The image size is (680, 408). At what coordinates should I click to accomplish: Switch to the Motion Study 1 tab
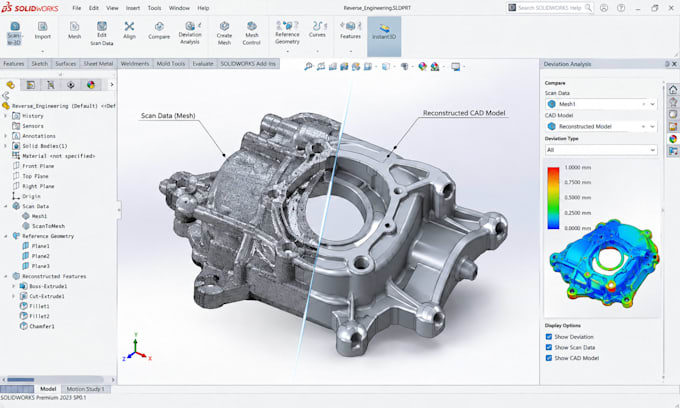(x=85, y=389)
